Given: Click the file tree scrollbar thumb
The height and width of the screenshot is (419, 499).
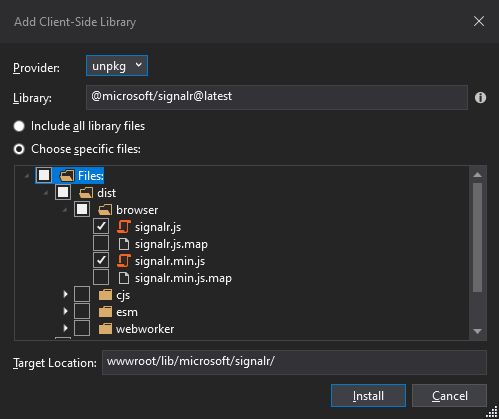Looking at the screenshot, I should tap(477, 237).
